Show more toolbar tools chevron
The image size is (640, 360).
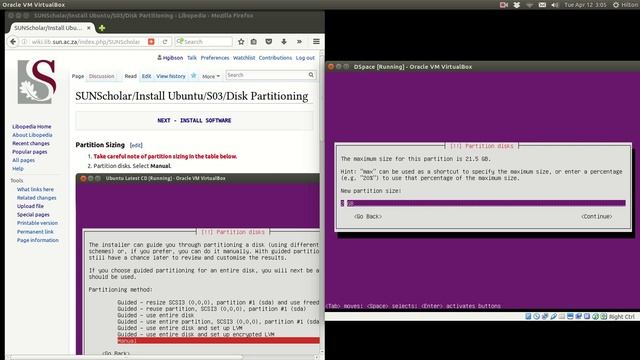click(x=299, y=42)
